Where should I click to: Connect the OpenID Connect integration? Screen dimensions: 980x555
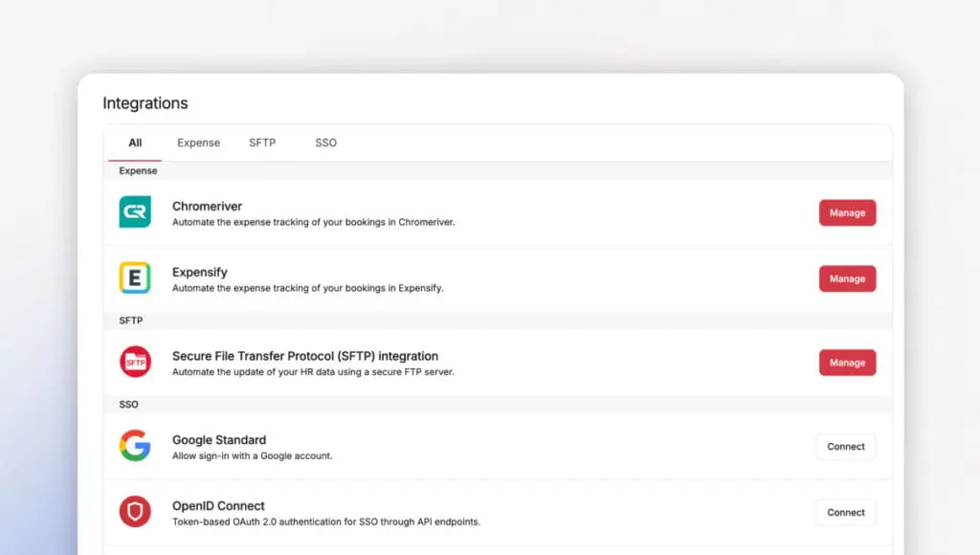(x=845, y=512)
